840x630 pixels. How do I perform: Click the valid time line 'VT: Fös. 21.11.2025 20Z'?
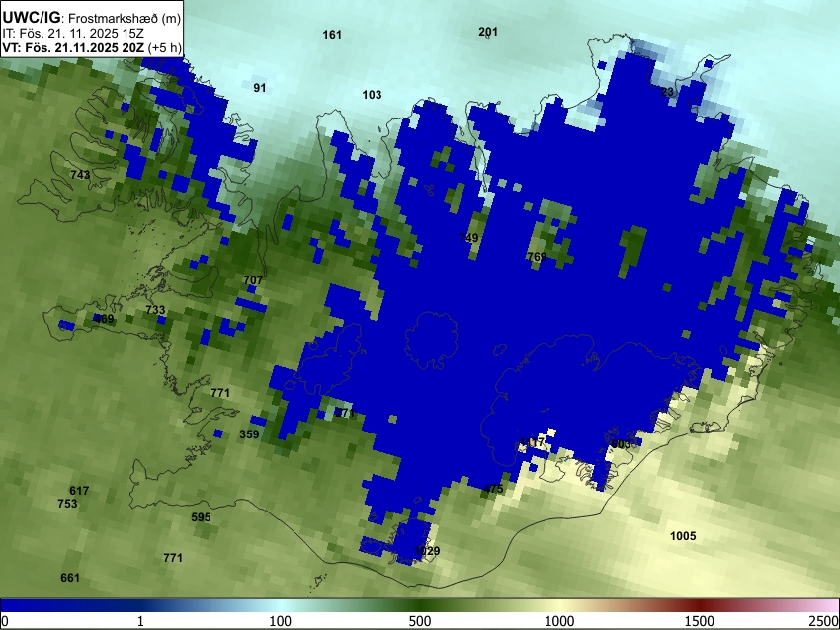(x=73, y=47)
